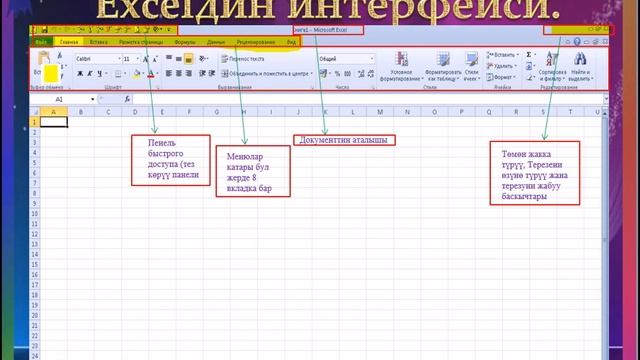The width and height of the screenshot is (640, 360).
Task: Open Найти и выделить binoculars menu
Action: pos(580,66)
